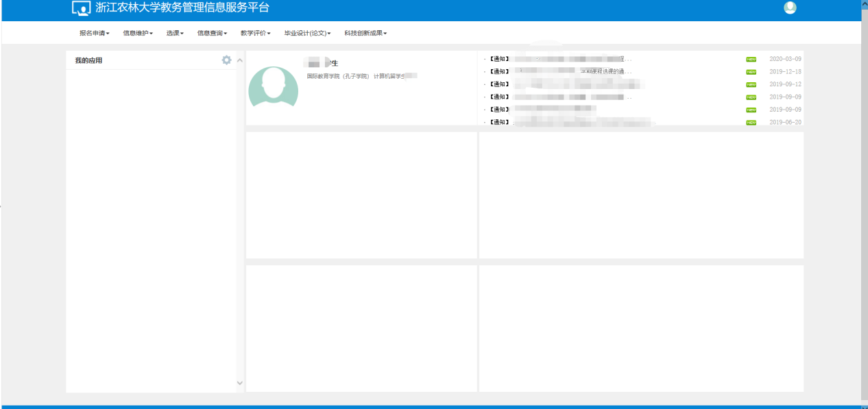Viewport: 868px width, 409px height.
Task: Open the 选课 dropdown menu
Action: click(175, 33)
